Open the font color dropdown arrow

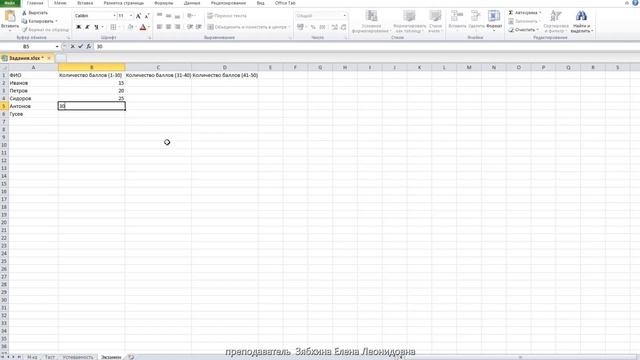point(149,27)
